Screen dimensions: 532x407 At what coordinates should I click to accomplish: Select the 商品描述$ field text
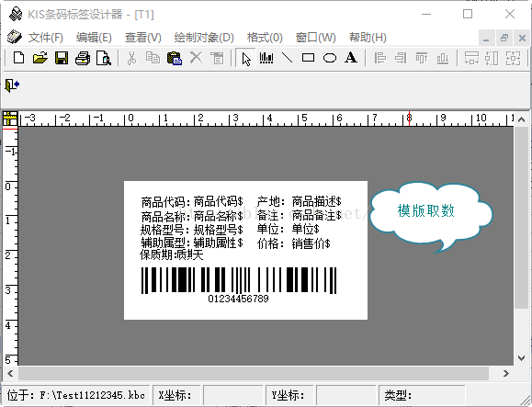pos(317,201)
